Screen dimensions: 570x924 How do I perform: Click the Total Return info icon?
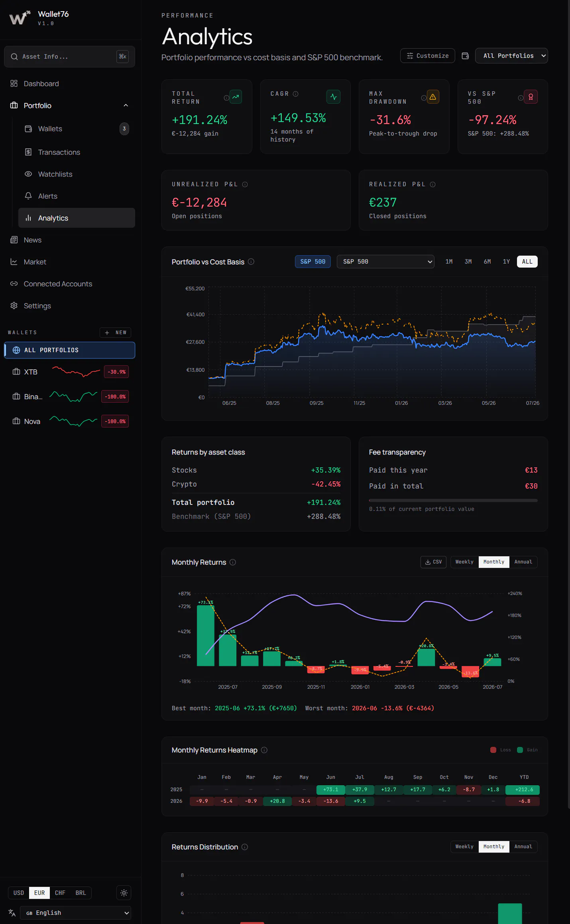click(226, 98)
